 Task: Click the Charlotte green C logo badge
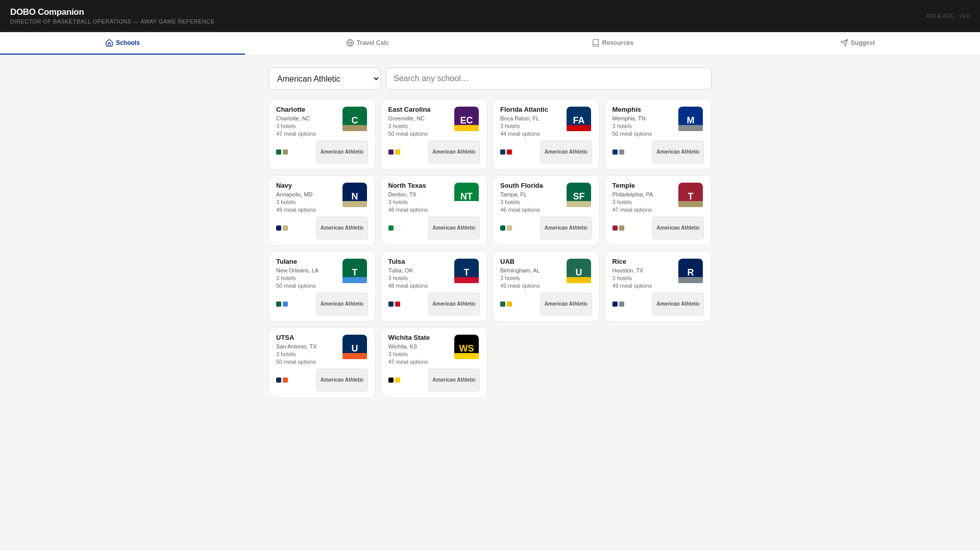click(x=355, y=119)
